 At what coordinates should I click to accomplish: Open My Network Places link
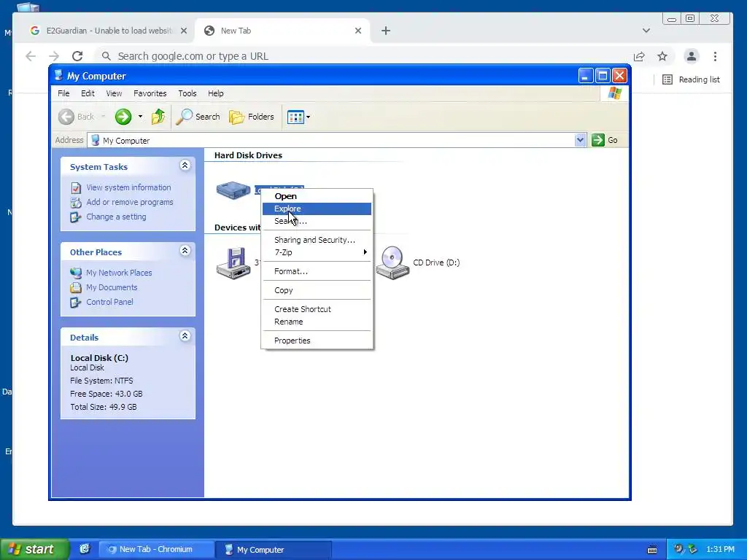tap(119, 273)
